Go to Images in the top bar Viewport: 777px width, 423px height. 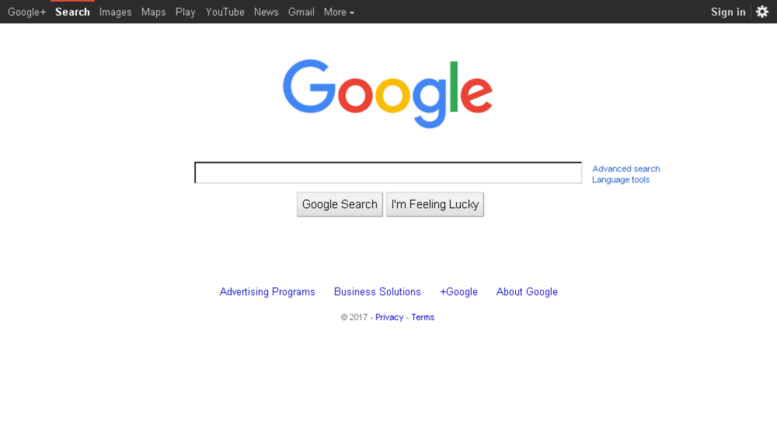115,12
